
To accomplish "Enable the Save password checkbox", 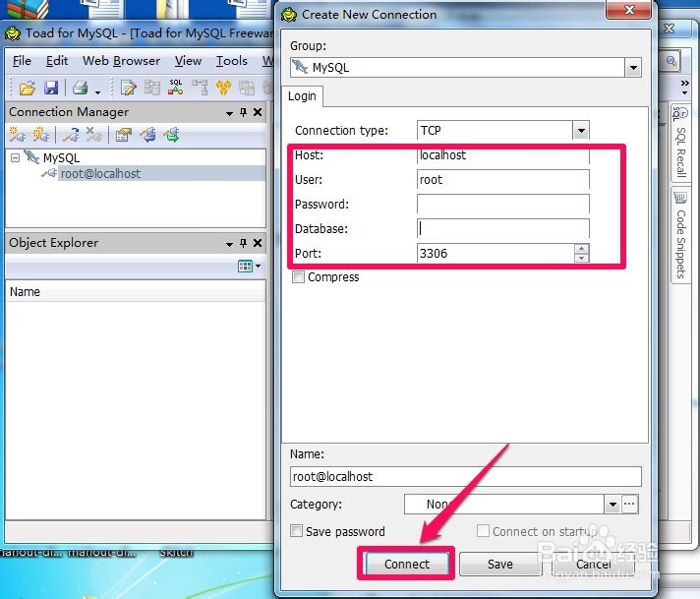I will [x=296, y=531].
